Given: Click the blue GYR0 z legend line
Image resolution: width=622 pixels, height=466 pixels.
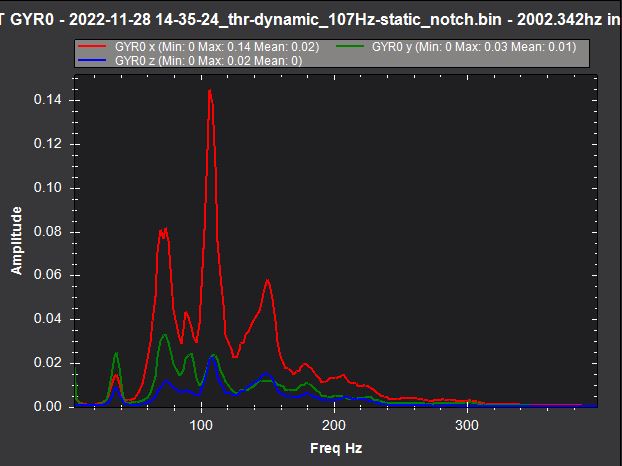Looking at the screenshot, I should point(92,61).
